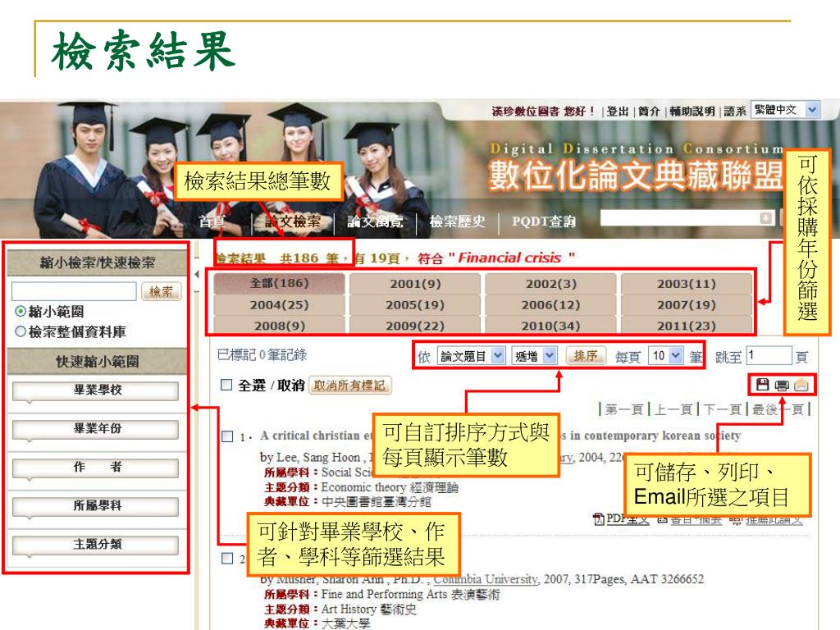Image resolution: width=840 pixels, height=630 pixels.
Task: Select the 2011(23) year tab
Action: [687, 325]
